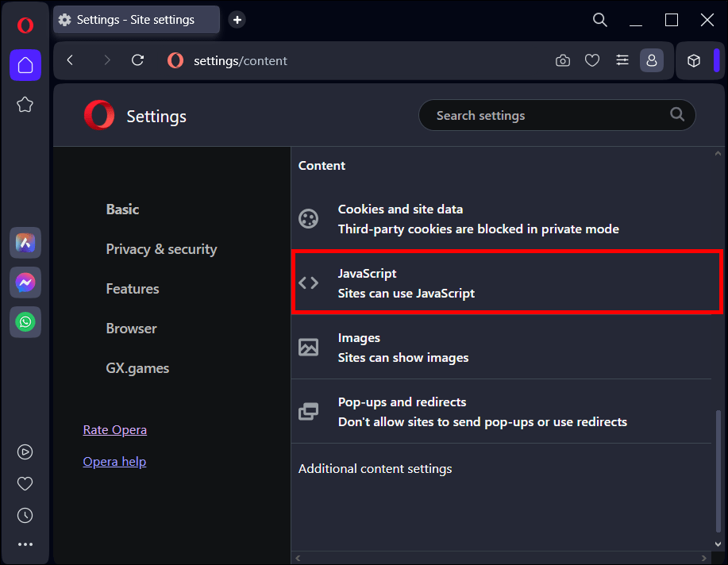728x565 pixels.
Task: Go to the Features settings section
Action: (x=133, y=289)
